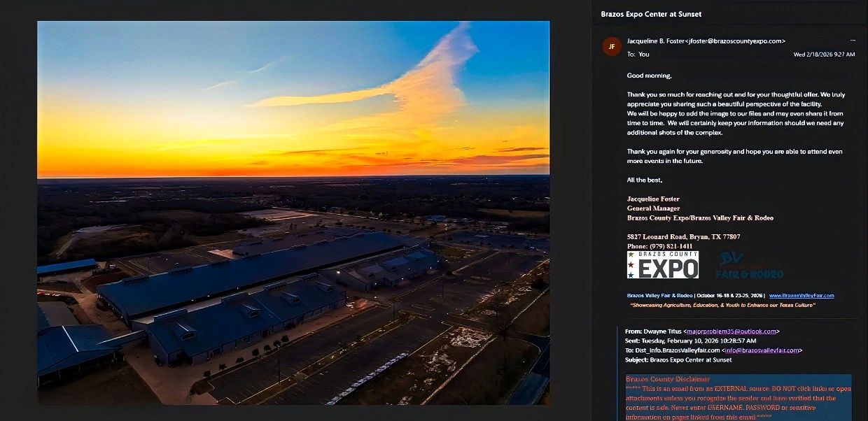Click the 'To: You' recipient line
This screenshot has width=868, height=421.
click(x=638, y=55)
